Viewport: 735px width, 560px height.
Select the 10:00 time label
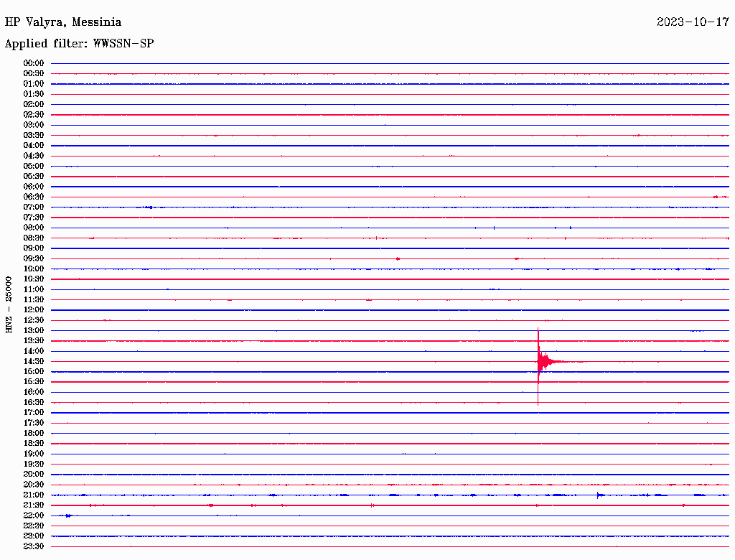[x=34, y=269]
